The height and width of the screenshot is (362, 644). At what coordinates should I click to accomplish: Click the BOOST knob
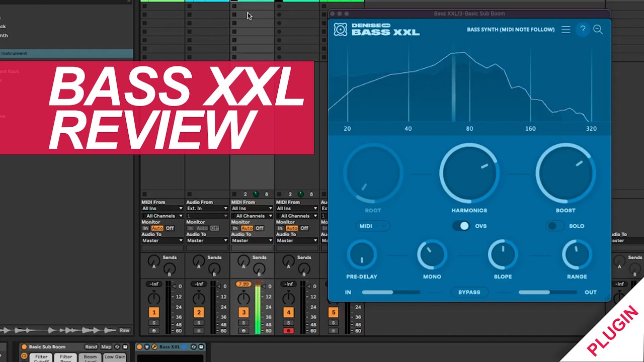(x=566, y=173)
